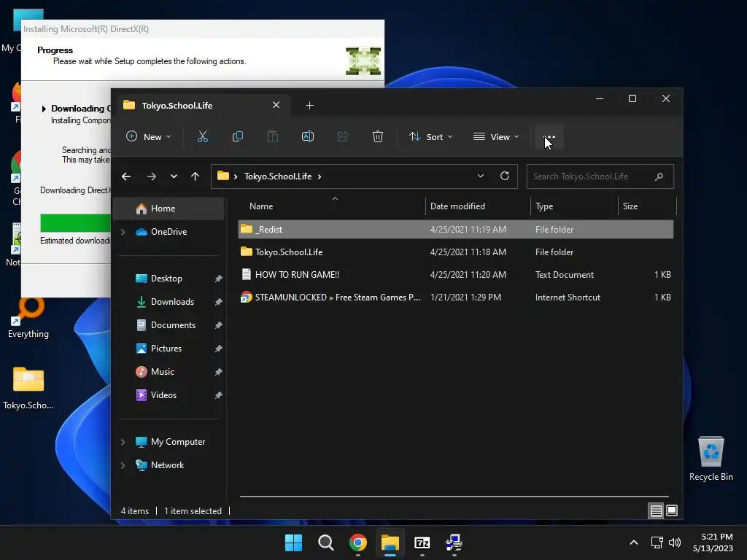747x560 pixels.
Task: Select the Tokyo.School.Life folder in file list
Action: [456, 252]
